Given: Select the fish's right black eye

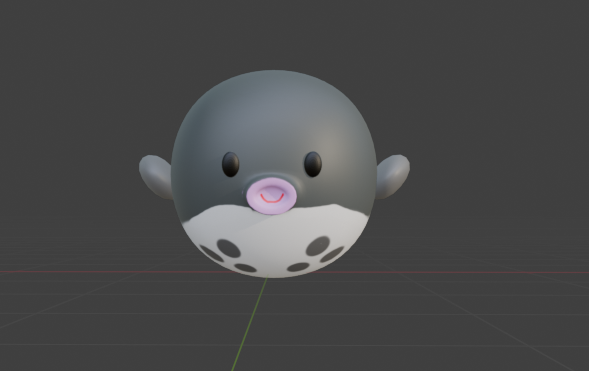Looking at the screenshot, I should coord(313,164).
